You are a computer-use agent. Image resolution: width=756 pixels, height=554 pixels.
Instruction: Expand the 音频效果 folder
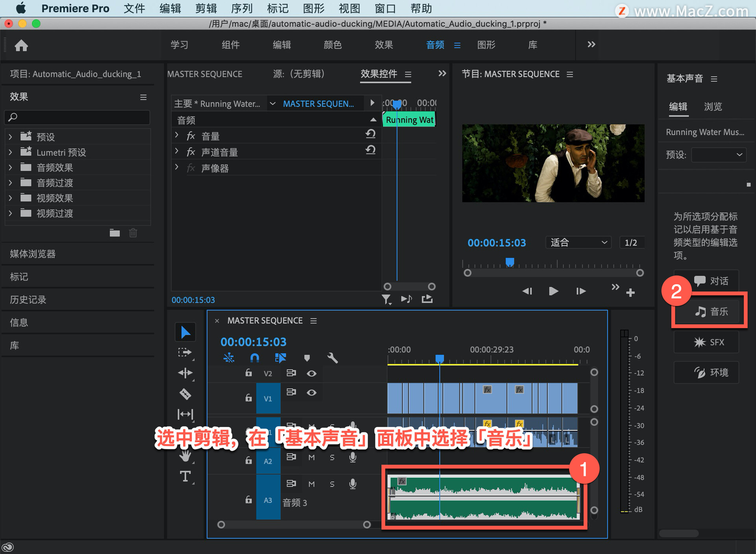10,168
